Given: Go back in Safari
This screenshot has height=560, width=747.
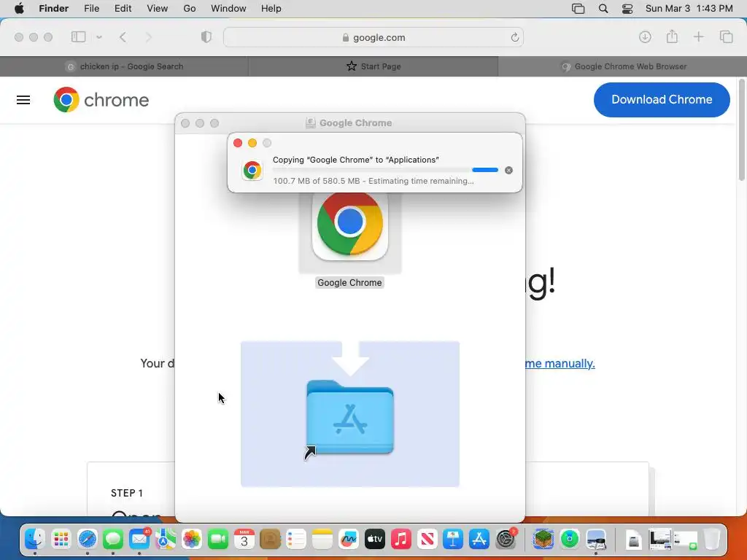Looking at the screenshot, I should click(x=123, y=37).
